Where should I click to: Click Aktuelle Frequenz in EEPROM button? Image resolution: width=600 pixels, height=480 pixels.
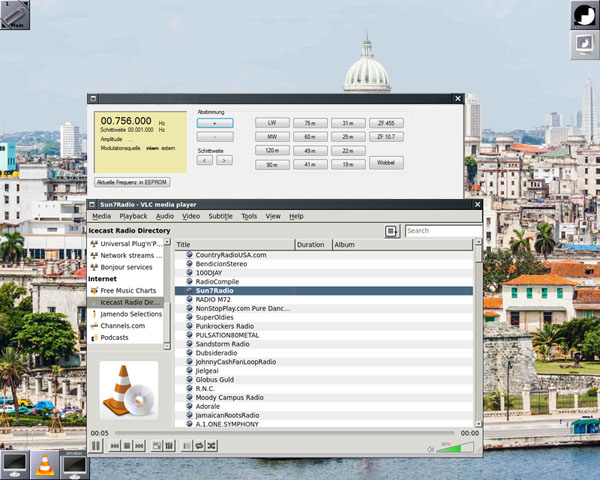(132, 183)
